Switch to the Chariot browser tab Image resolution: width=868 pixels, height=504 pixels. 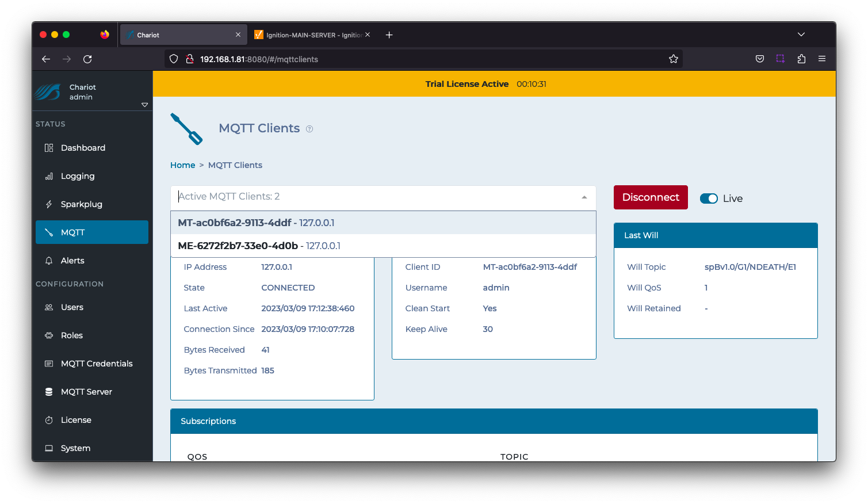pyautogui.click(x=183, y=35)
